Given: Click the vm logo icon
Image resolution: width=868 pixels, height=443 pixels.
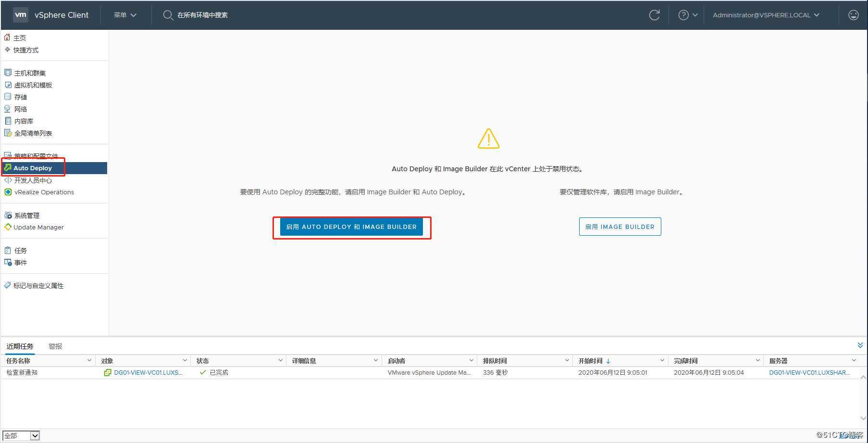Looking at the screenshot, I should point(21,15).
